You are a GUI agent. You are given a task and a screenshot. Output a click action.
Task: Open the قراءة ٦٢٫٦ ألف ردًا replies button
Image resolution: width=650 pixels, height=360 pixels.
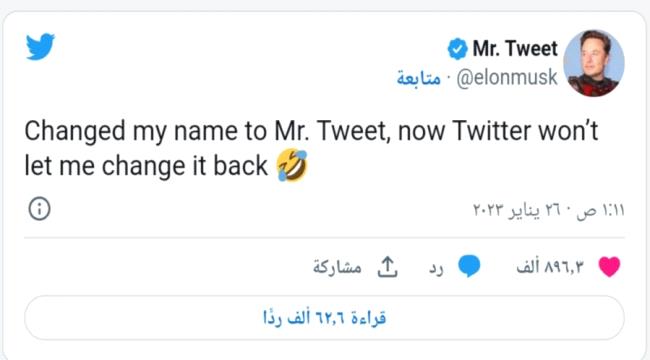(324, 318)
